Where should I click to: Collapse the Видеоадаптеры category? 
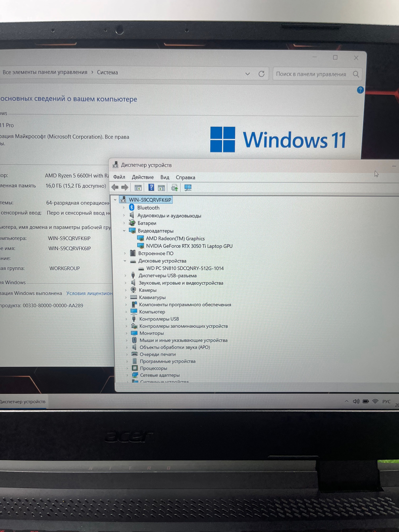pos(124,231)
